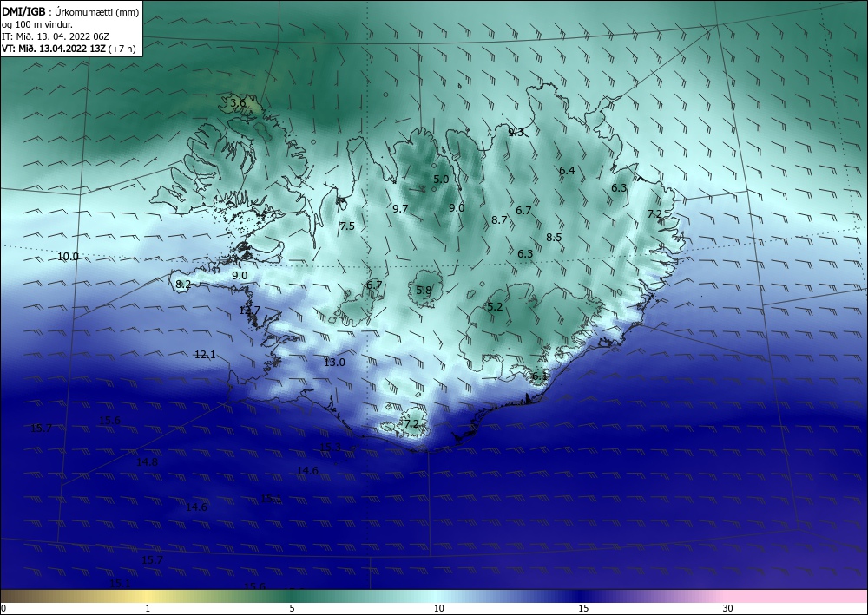Viewport: 868px width, 615px height.
Task: Click the 6.4 value in northeast Iceland
Action: coord(567,171)
